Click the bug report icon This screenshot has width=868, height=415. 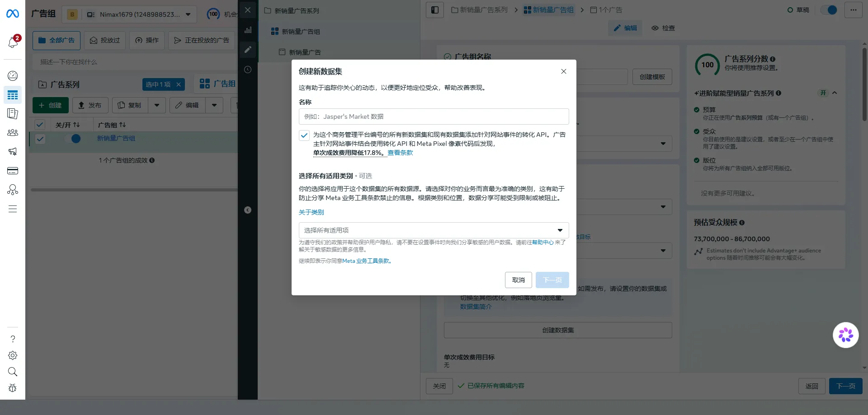13,388
